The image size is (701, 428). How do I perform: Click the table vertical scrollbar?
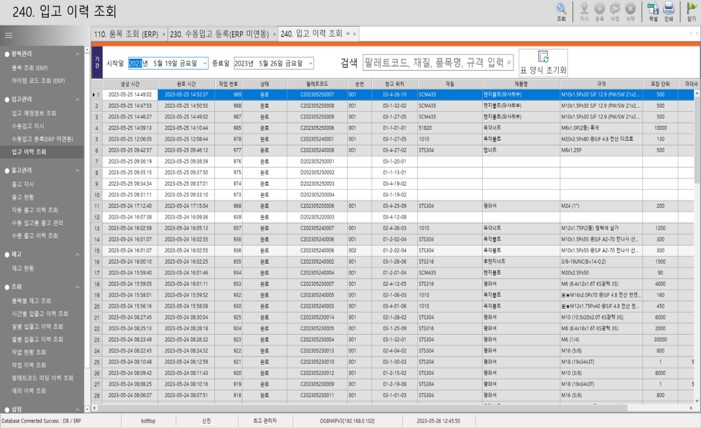(697, 139)
